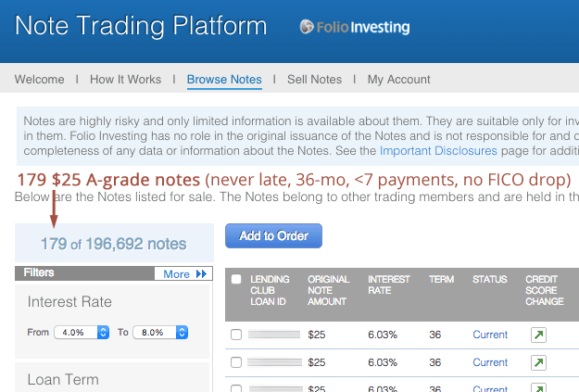Click the blurred loan ID in second row
The image size is (579, 392).
[x=274, y=362]
